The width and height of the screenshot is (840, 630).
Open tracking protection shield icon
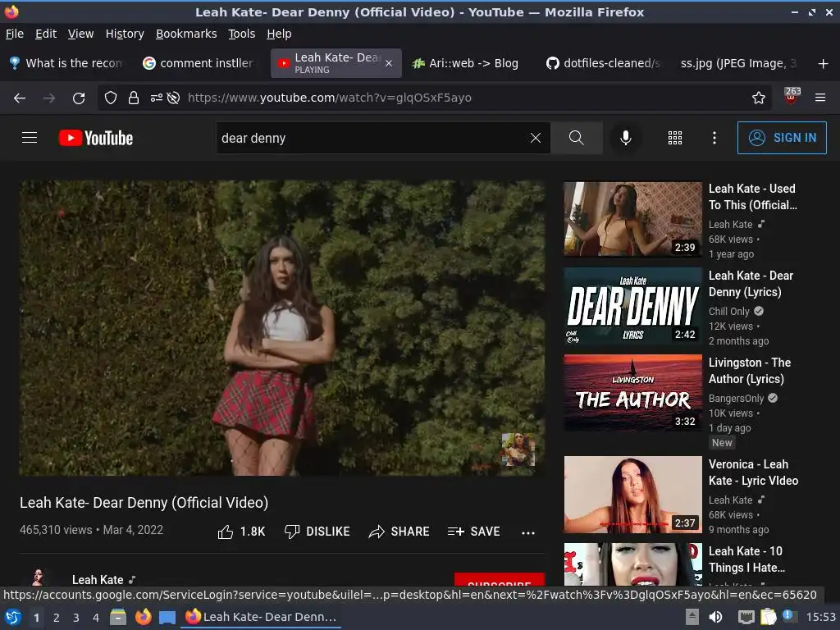[111, 98]
